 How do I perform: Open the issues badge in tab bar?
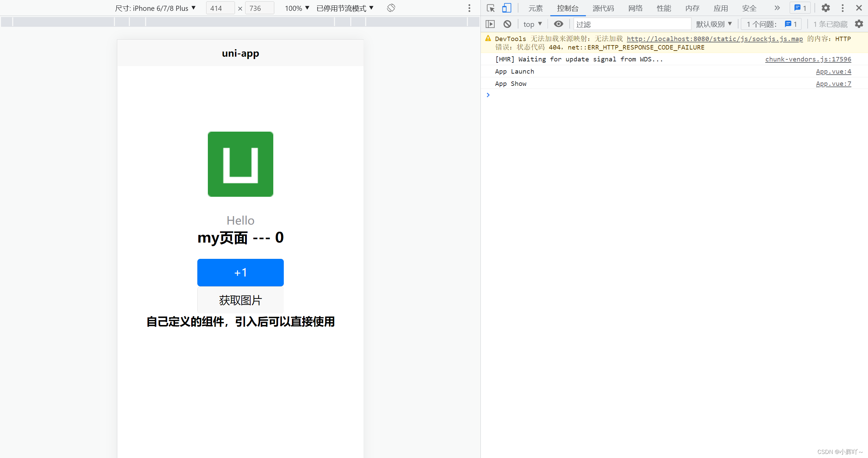[800, 8]
